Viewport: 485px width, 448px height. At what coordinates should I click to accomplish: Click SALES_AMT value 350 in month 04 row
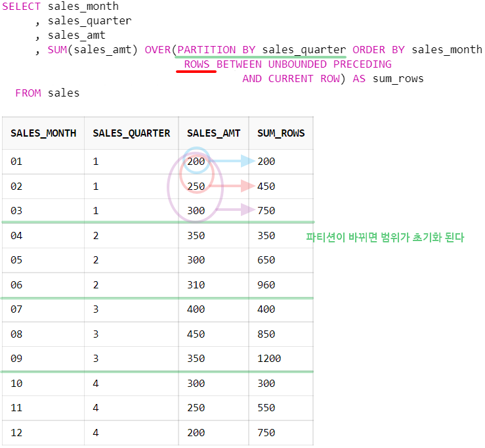click(x=196, y=236)
